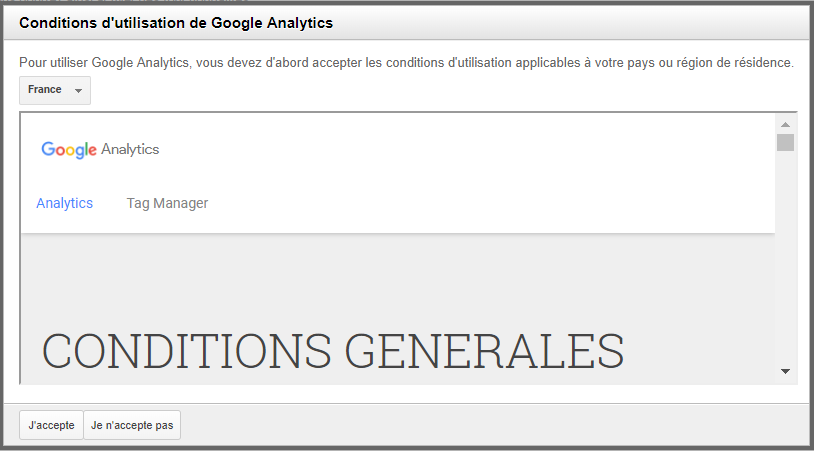Click the CONDITIONS GENERALES heading

tap(333, 351)
